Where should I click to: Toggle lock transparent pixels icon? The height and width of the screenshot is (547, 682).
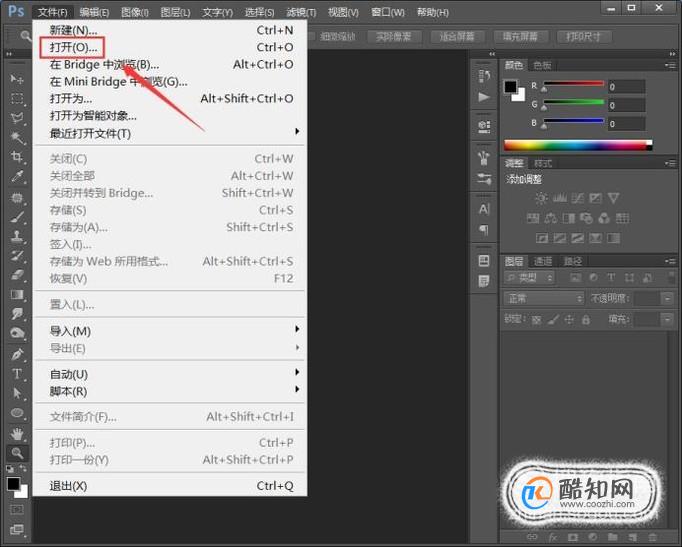click(536, 320)
